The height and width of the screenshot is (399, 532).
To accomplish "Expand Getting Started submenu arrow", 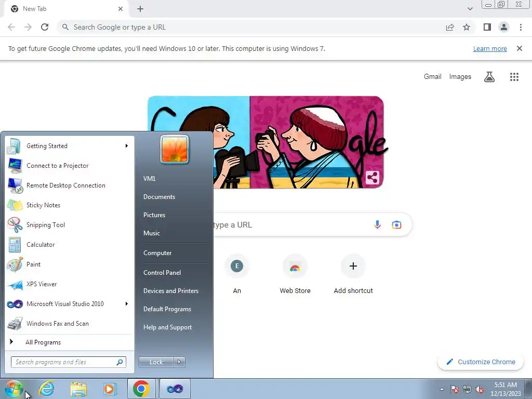I will (126, 146).
